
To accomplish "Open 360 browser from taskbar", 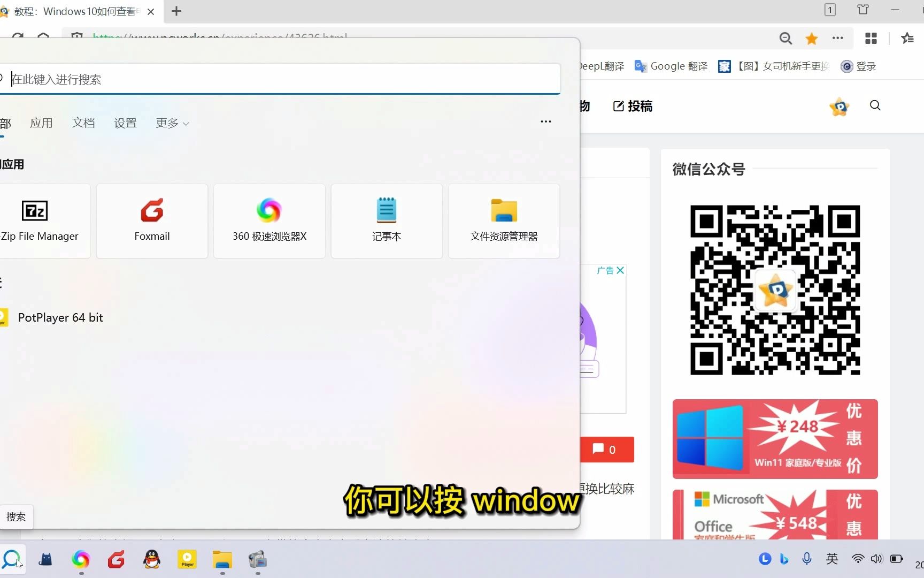I will pos(81,560).
